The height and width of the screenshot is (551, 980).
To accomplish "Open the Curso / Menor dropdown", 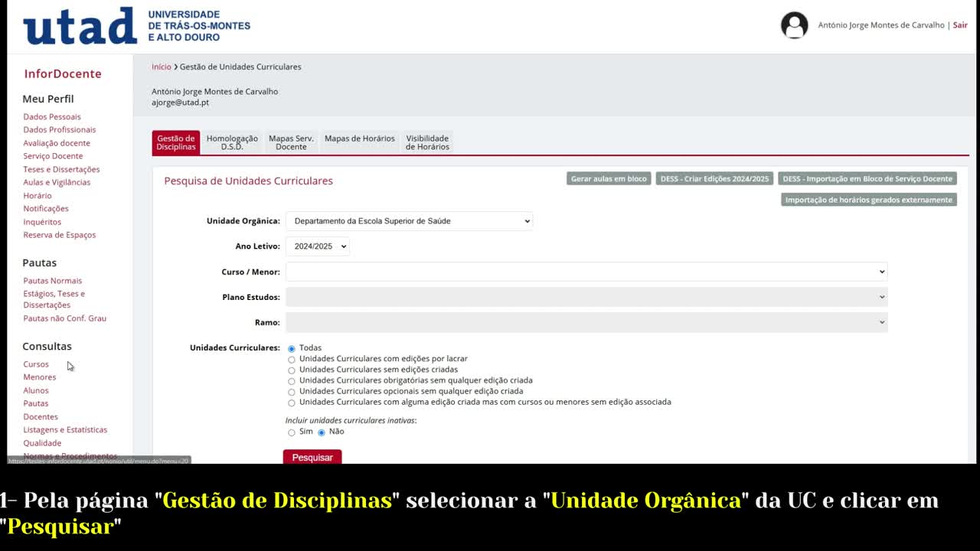I will [x=586, y=272].
